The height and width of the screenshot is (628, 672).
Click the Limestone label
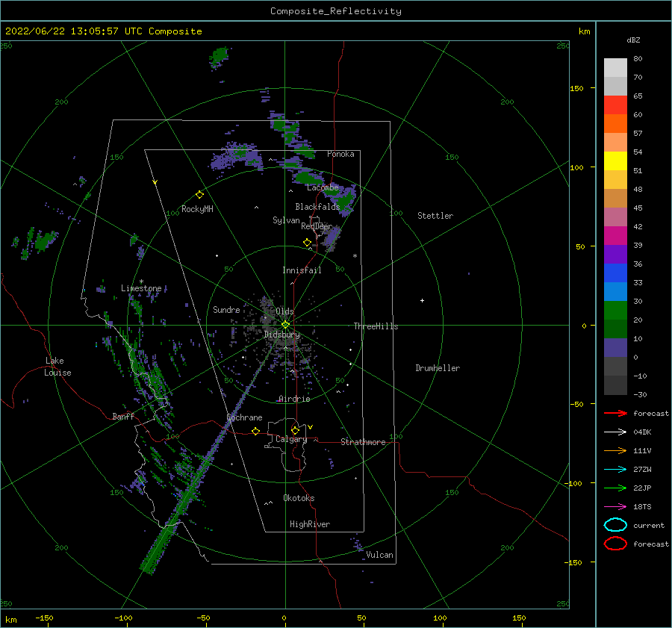click(141, 288)
